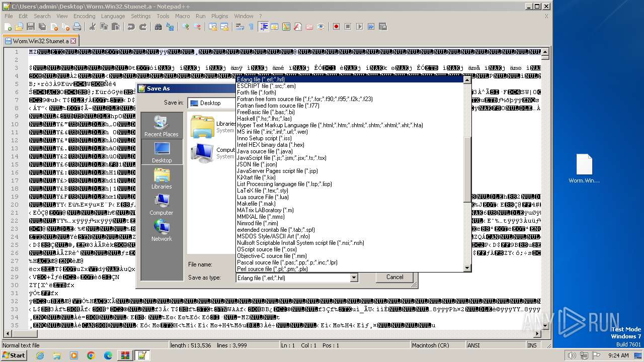
Task: Open Google Chrome from taskbar
Action: tap(91, 355)
